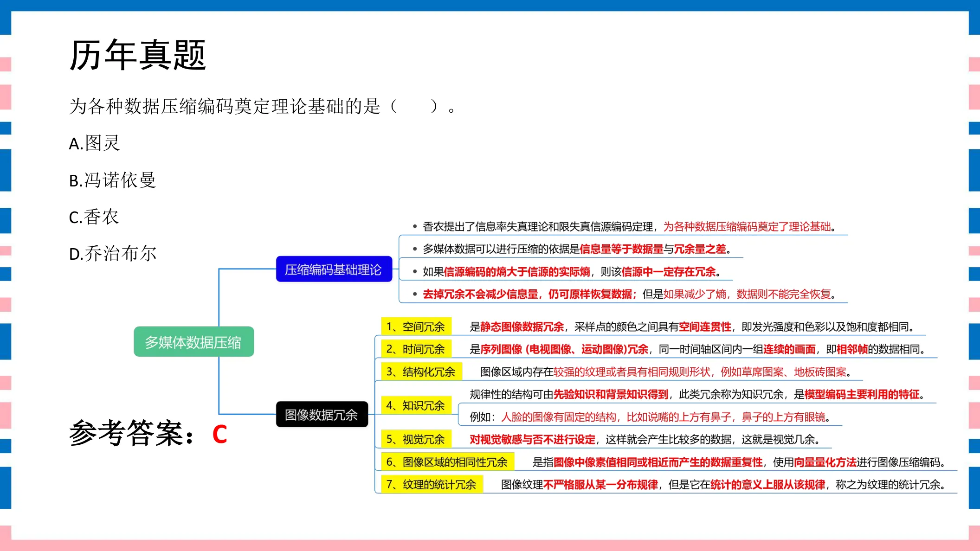Click the blue 压缩编码基础理论 node
The height and width of the screenshot is (551, 980).
334,269
